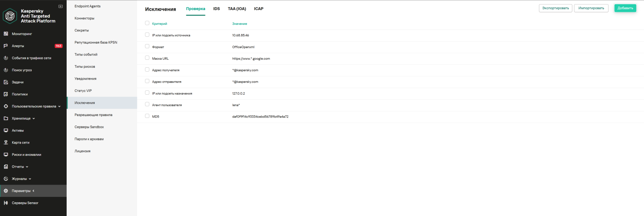
Task: Click the Monitoring dashboard icon in sidebar
Action: [6, 34]
